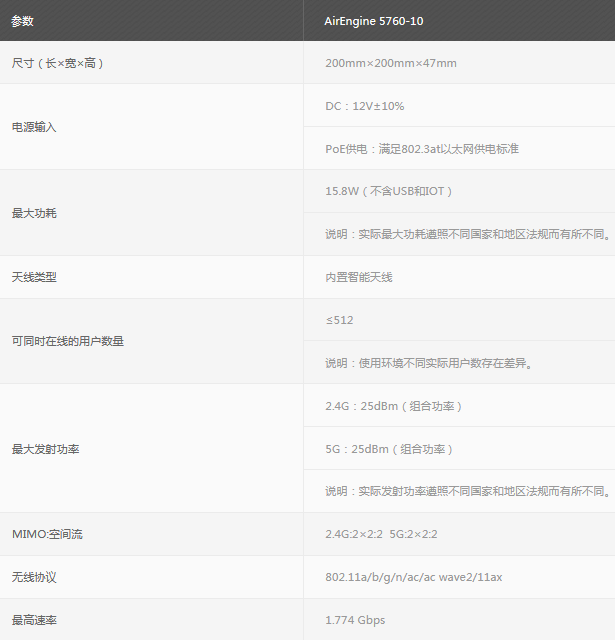Select the ≤512 user count value
Viewport: 615px width, 640px height.
[x=339, y=320]
